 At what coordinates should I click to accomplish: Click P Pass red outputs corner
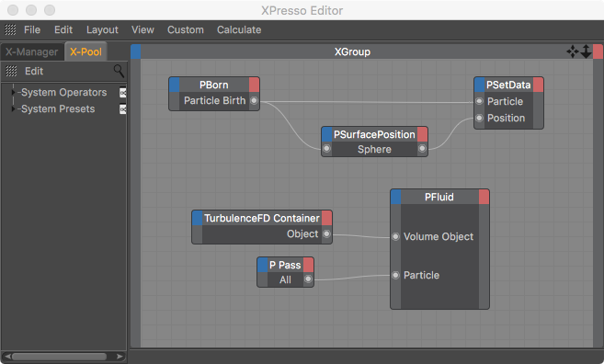click(308, 265)
